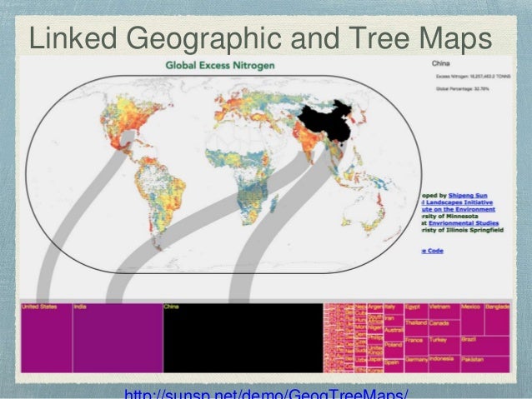The image size is (532, 399).
Task: Click the Pakistan treemap cell
Action: pos(485,364)
